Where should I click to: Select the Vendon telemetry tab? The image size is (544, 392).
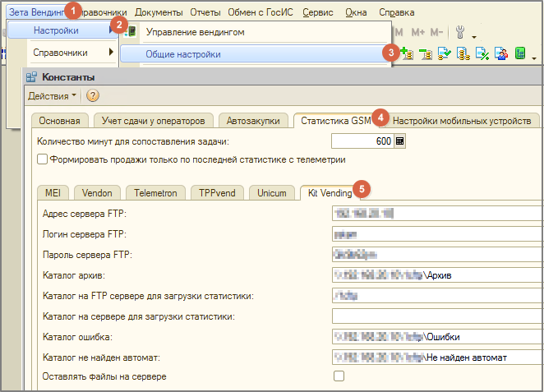click(97, 193)
